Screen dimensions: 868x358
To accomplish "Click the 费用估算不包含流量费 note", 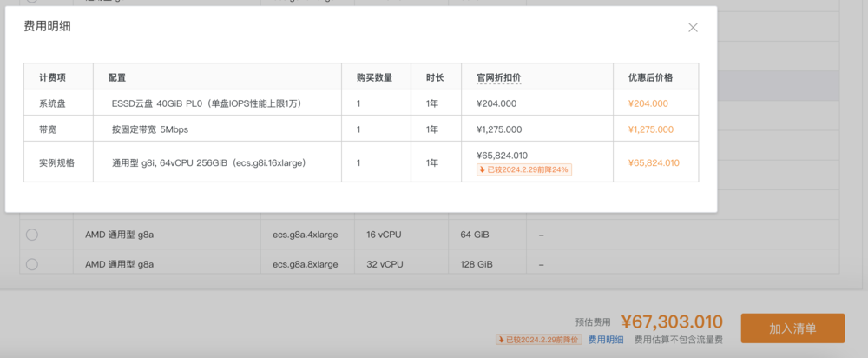I will [x=678, y=341].
